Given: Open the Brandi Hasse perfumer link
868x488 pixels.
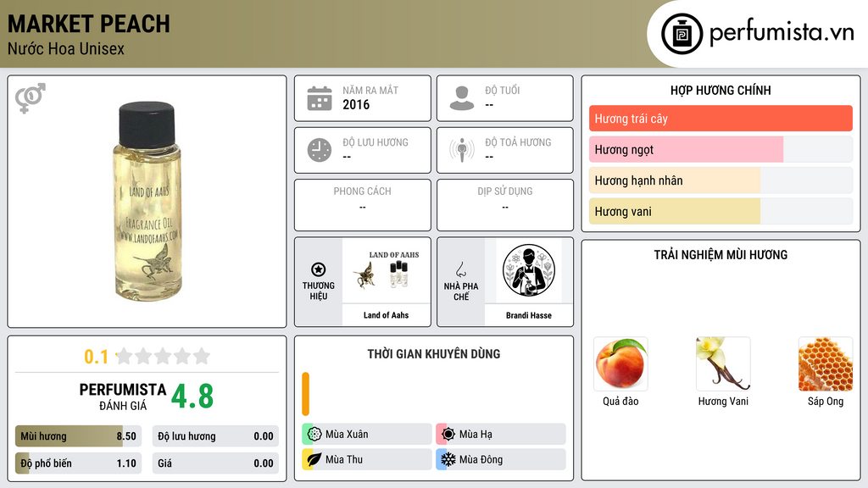Looking at the screenshot, I should tap(529, 315).
